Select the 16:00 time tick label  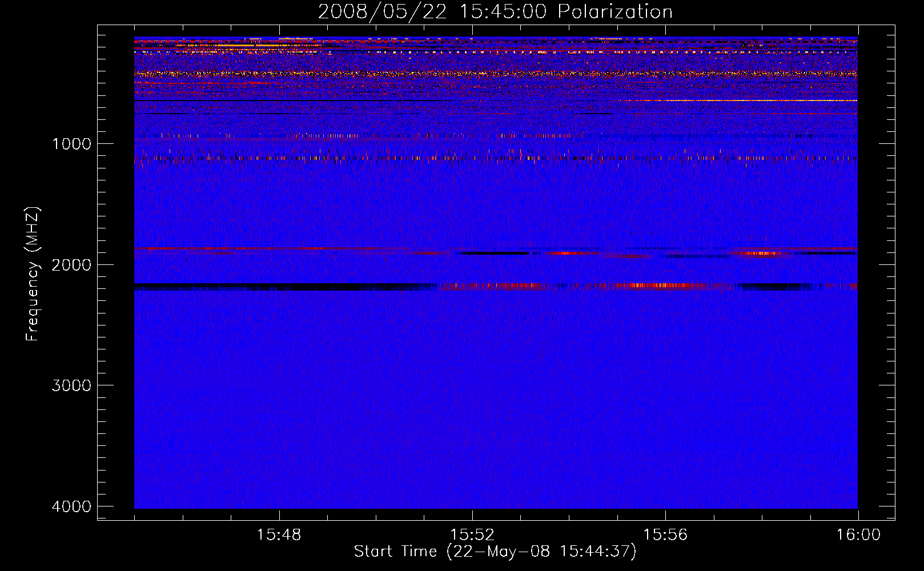coord(858,535)
